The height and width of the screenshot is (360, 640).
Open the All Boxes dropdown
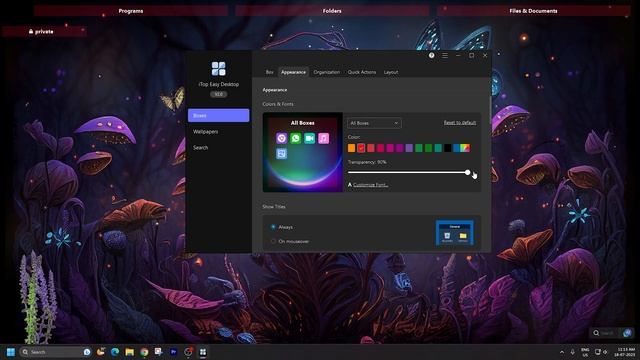[374, 123]
